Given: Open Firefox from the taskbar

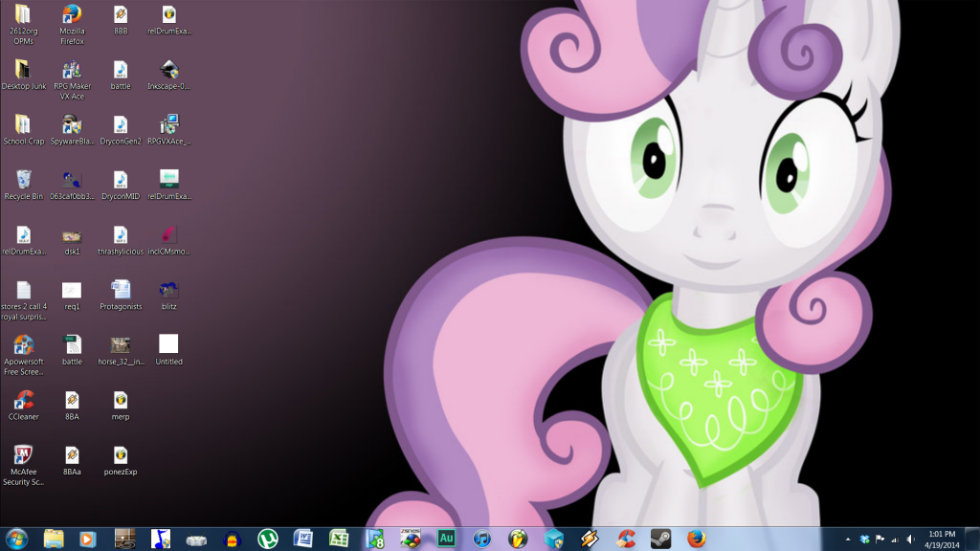Looking at the screenshot, I should point(697,539).
